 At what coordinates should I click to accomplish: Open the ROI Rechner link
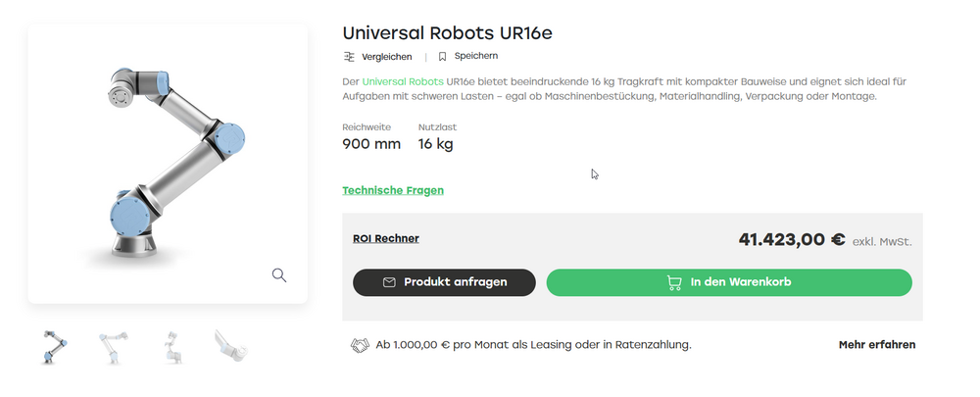point(385,238)
